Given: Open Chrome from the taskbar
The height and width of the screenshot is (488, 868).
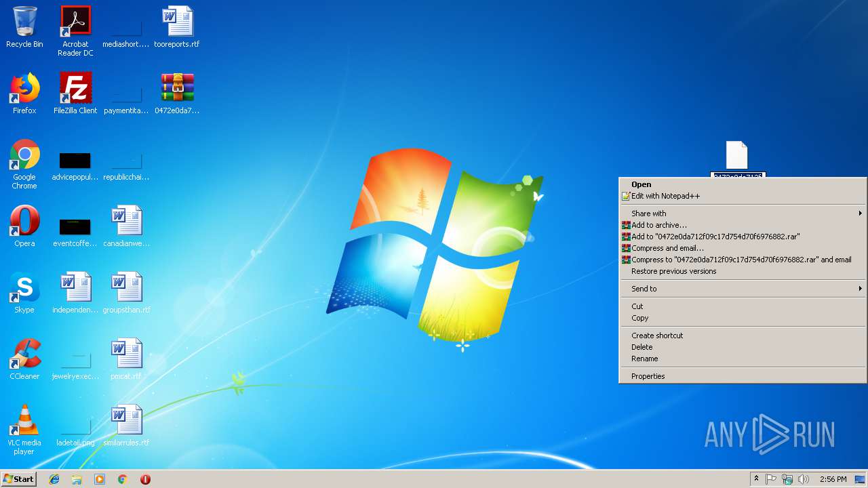Looking at the screenshot, I should coord(123,479).
